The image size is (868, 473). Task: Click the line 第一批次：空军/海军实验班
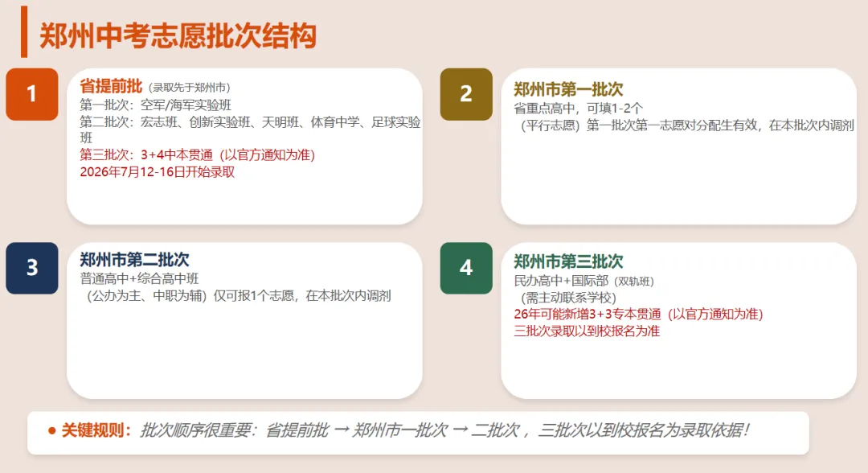point(156,105)
